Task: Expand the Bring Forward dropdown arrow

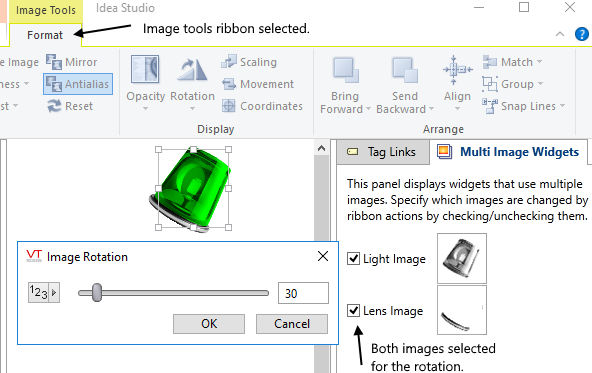Action: point(368,109)
